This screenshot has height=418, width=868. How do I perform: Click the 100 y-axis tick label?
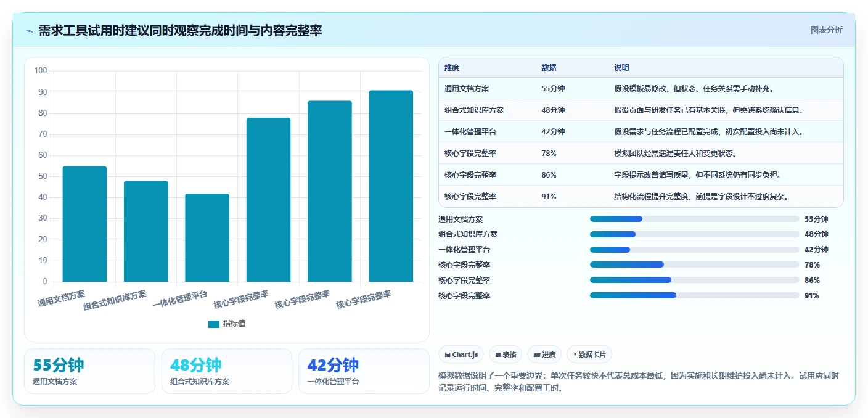pyautogui.click(x=41, y=71)
